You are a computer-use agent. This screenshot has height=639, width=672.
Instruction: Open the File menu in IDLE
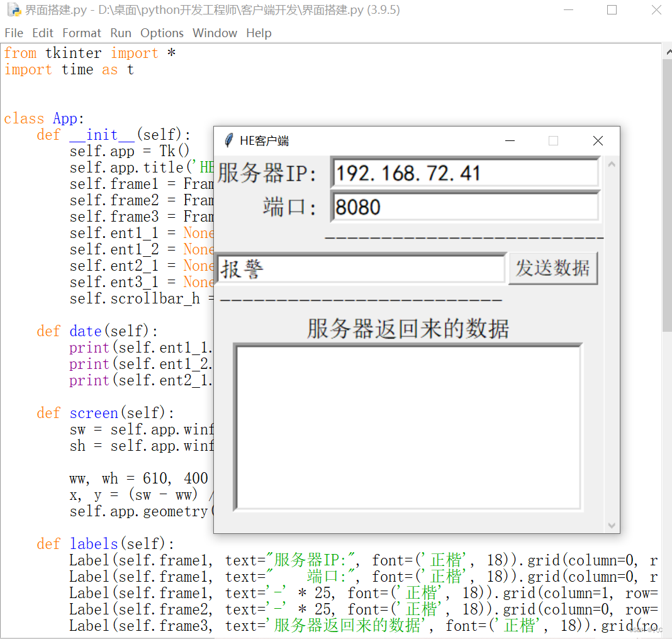click(x=13, y=33)
